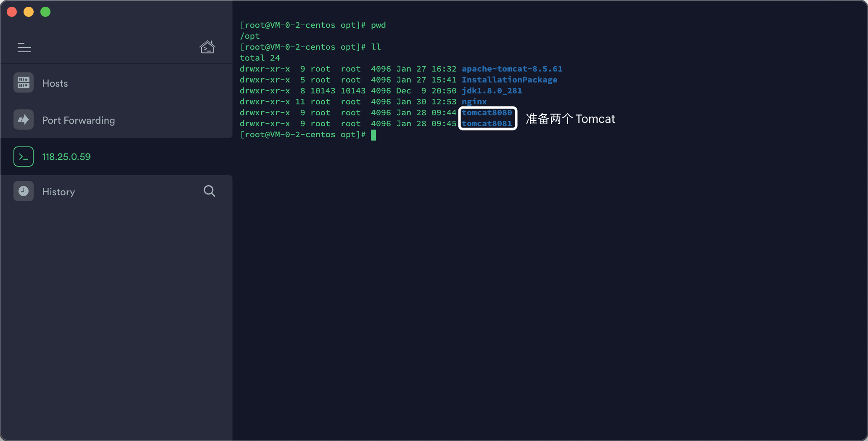Open the Port Forwarding section
This screenshot has width=868, height=441.
pos(116,120)
